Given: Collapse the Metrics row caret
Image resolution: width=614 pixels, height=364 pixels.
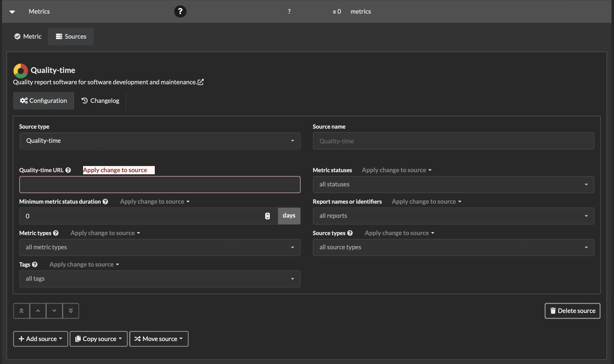Looking at the screenshot, I should (x=12, y=12).
